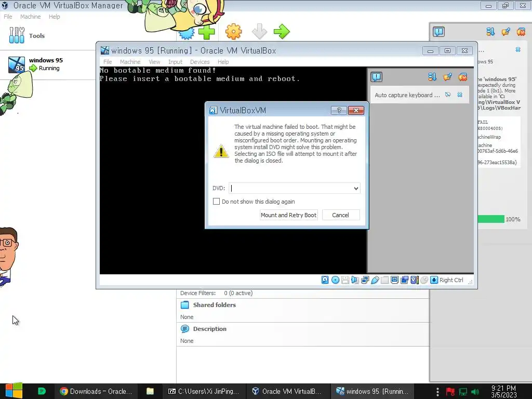Click notification center icon in VM window

click(376, 77)
